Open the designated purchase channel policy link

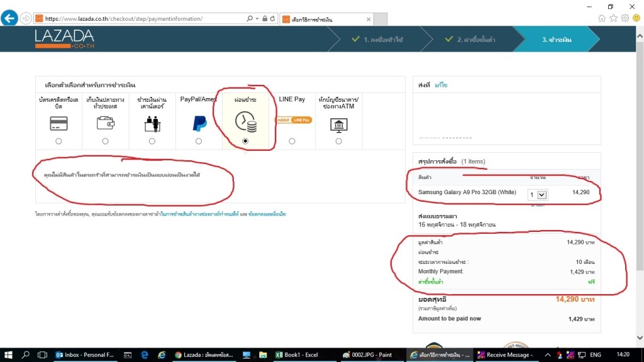[199, 214]
